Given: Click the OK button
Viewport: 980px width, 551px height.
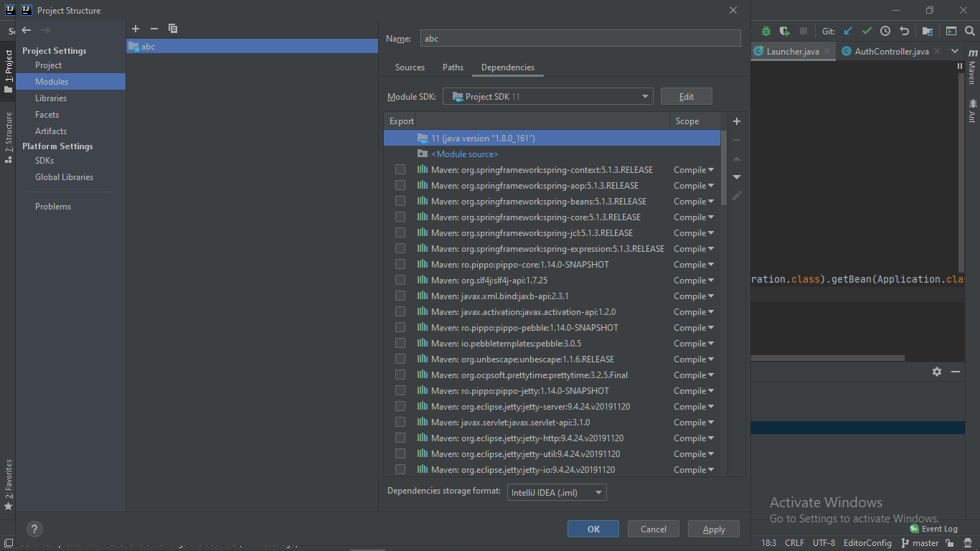Looking at the screenshot, I should (x=593, y=529).
